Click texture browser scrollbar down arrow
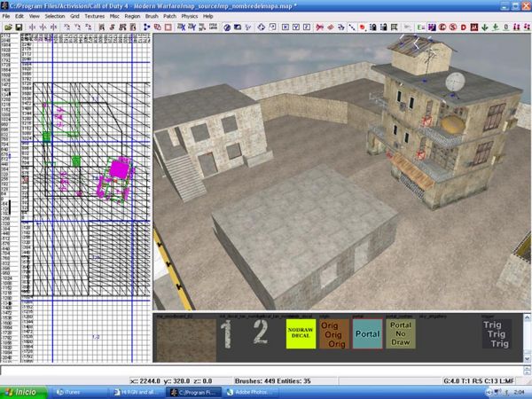The height and width of the screenshot is (399, 532). point(527,358)
